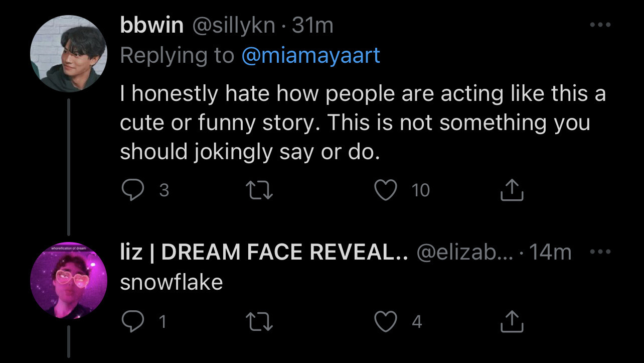Like liz's snowflake tweet
The height and width of the screenshot is (363, 644).
click(x=385, y=322)
